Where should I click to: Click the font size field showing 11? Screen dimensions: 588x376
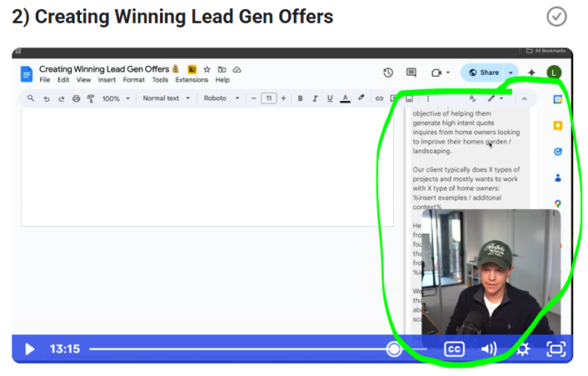[269, 98]
